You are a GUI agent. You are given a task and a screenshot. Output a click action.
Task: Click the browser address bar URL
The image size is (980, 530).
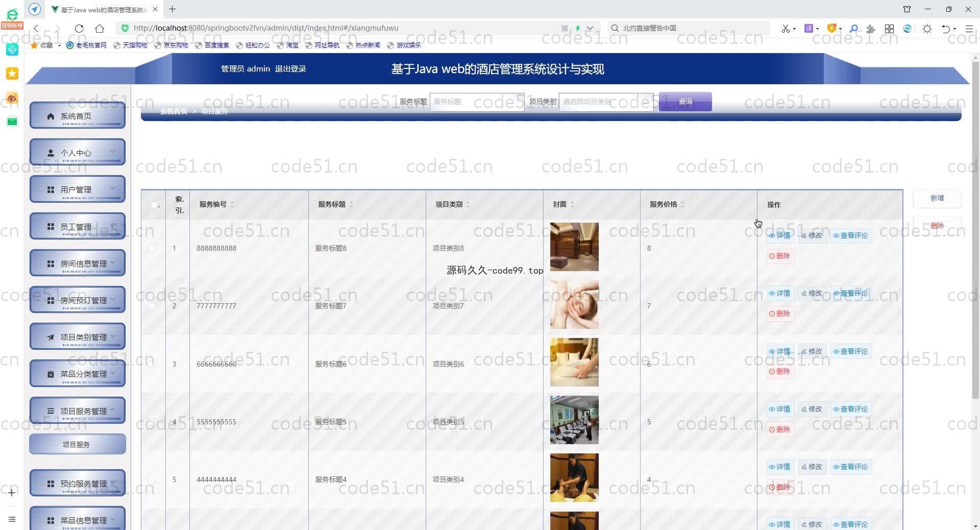coord(266,28)
